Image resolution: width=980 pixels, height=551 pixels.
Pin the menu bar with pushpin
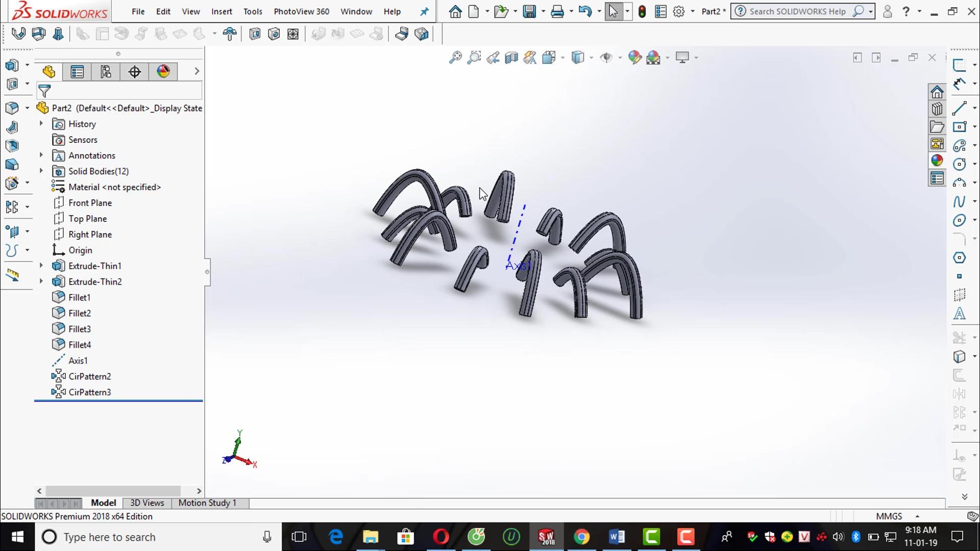pos(424,11)
